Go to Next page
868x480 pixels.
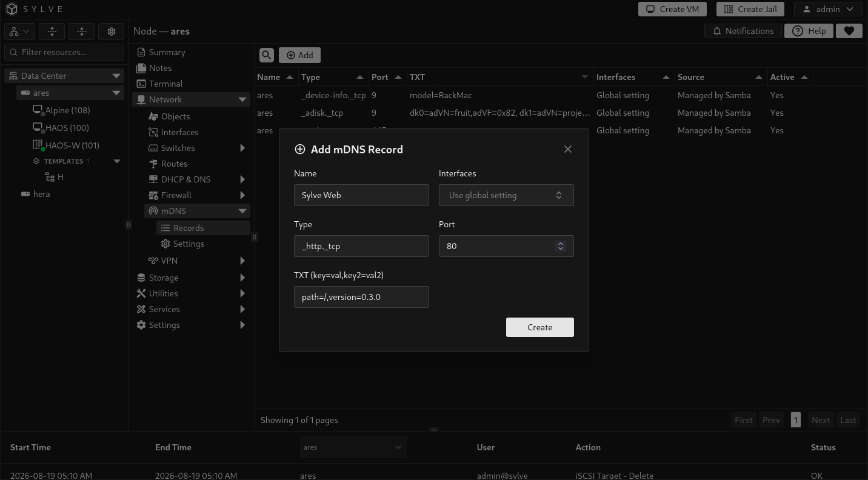[x=821, y=420]
